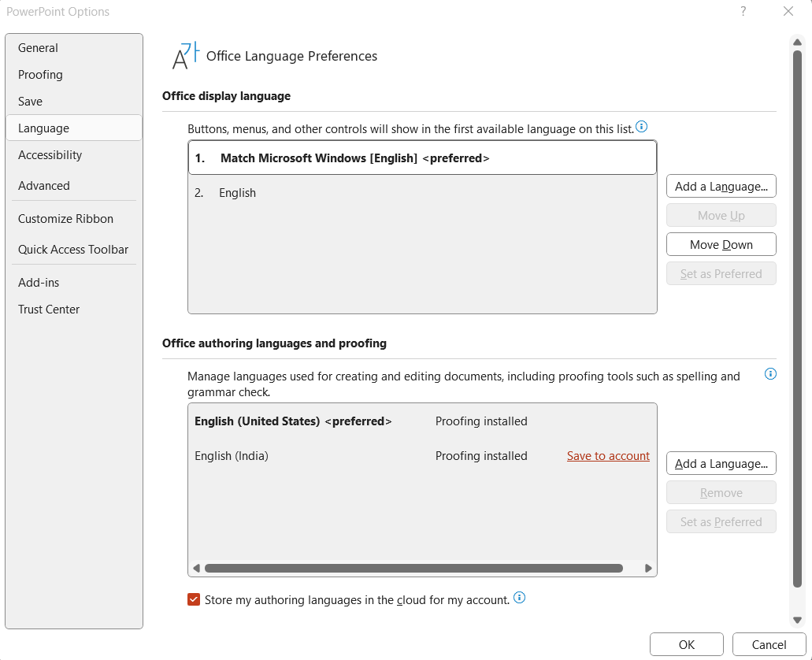Click the Office Language Preferences icon
Viewport: 812px width, 660px height.
tap(186, 56)
